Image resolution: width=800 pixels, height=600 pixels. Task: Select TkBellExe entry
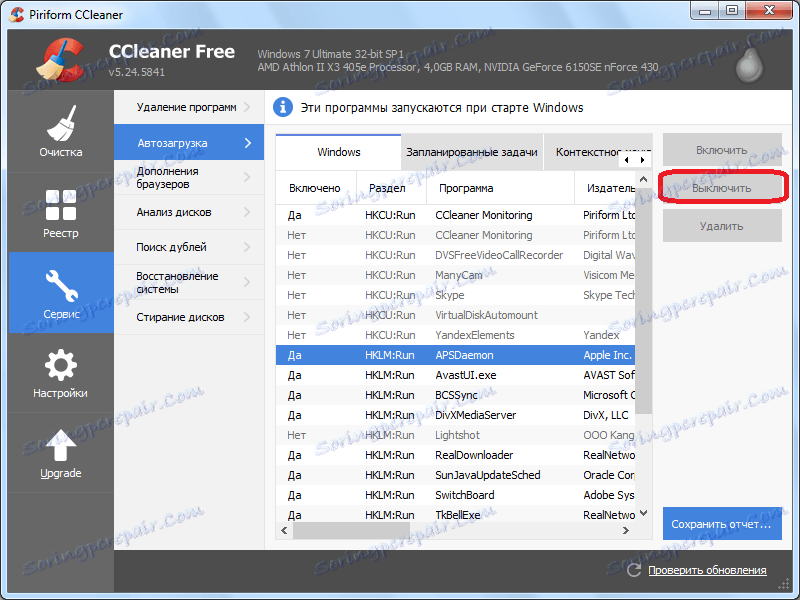click(456, 515)
